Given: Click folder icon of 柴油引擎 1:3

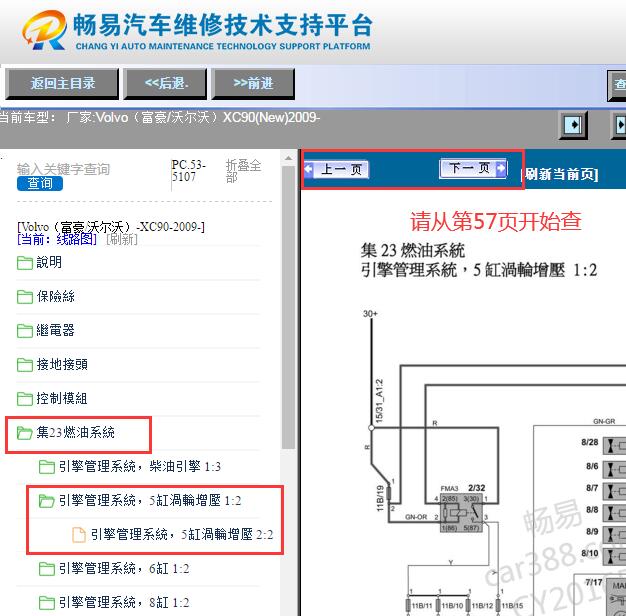Looking at the screenshot, I should (x=47, y=467).
